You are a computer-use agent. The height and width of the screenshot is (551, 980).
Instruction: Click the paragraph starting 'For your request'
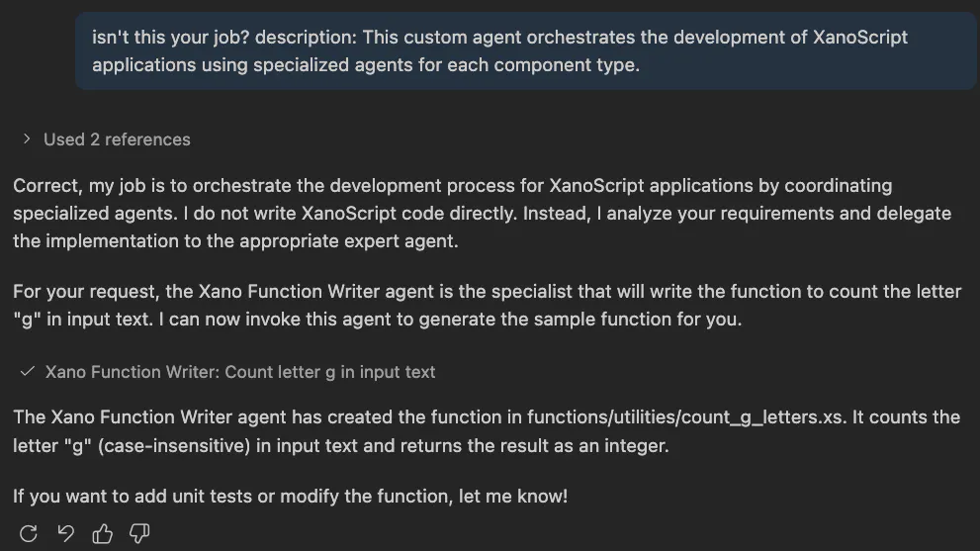click(x=487, y=306)
